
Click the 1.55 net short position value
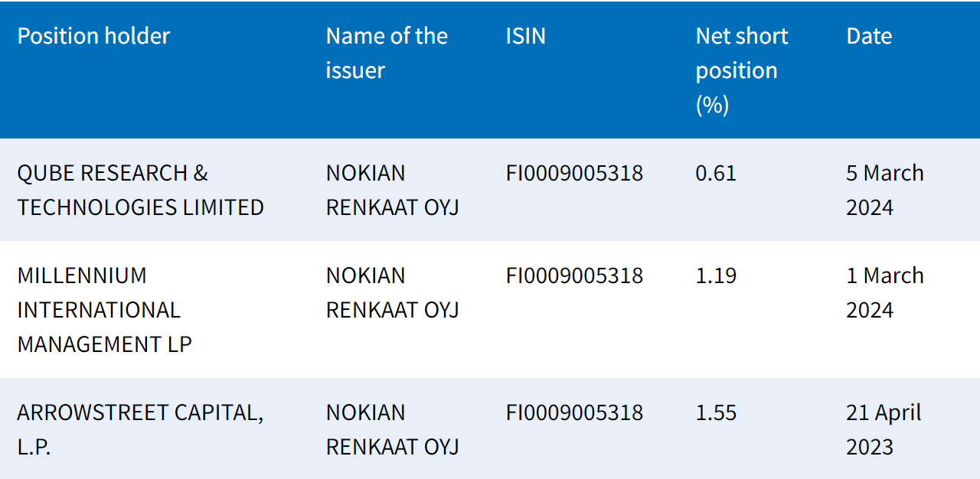tap(716, 412)
